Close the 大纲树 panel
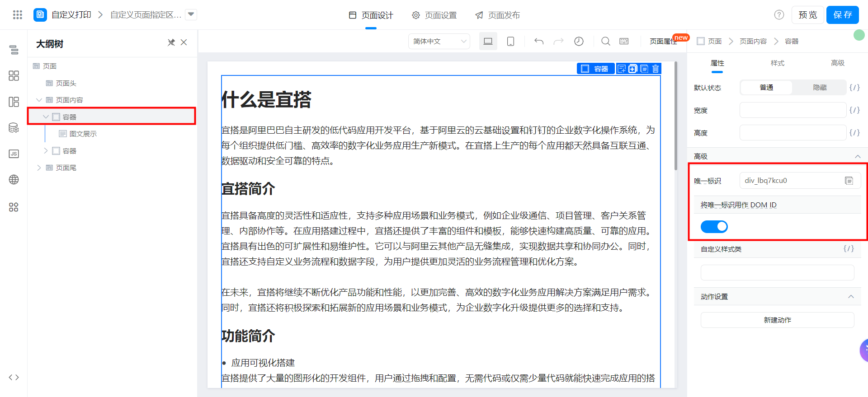Image resolution: width=868 pixels, height=397 pixels. (x=184, y=42)
